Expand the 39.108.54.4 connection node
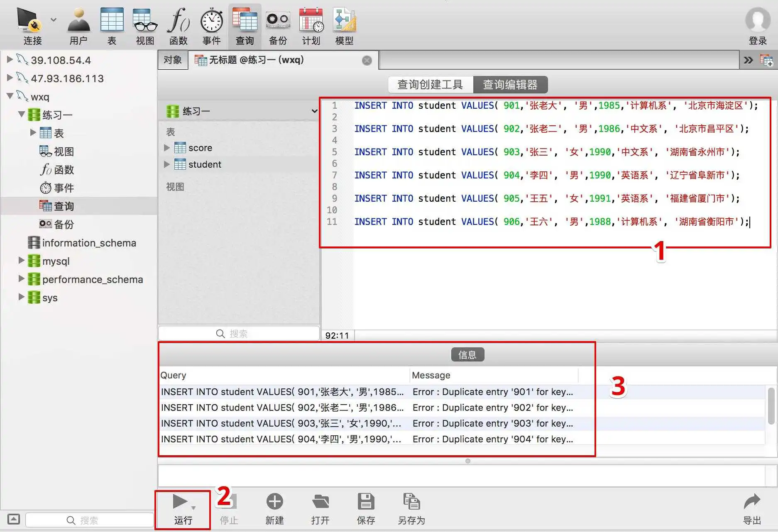 click(x=10, y=60)
